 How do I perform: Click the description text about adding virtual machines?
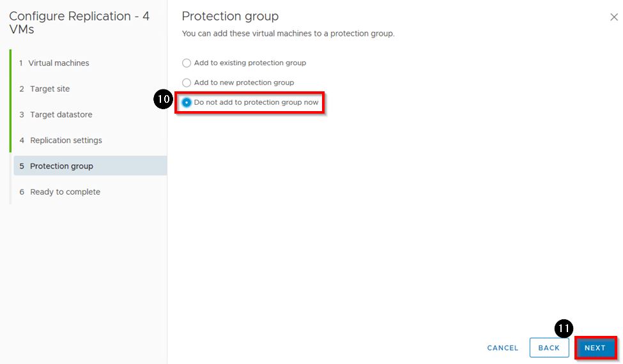[x=288, y=33]
